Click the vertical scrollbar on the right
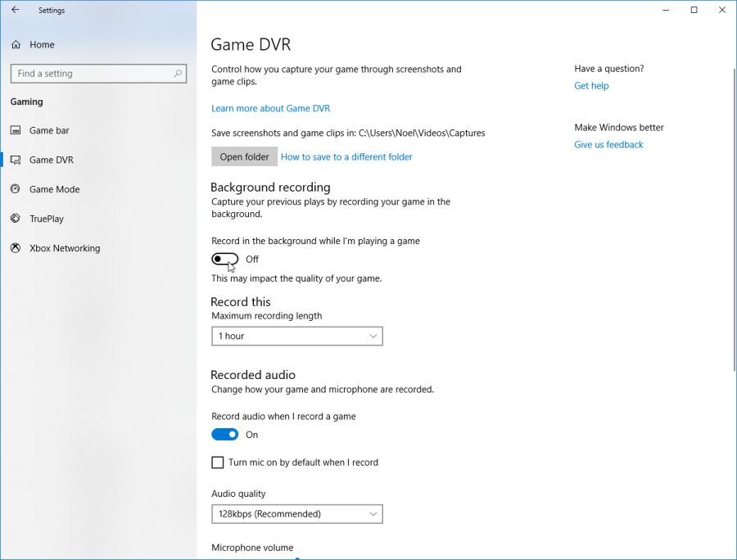737x560 pixels. (x=735, y=219)
